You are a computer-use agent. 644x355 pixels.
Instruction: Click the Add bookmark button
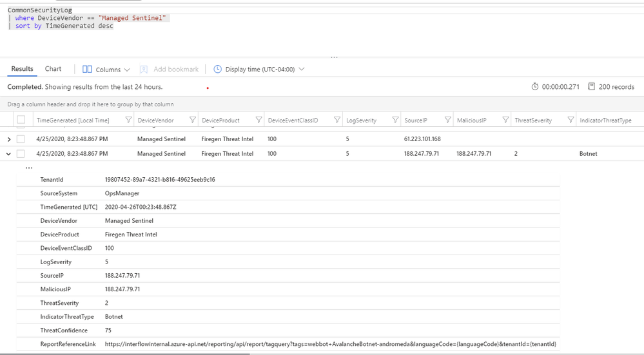click(x=169, y=70)
